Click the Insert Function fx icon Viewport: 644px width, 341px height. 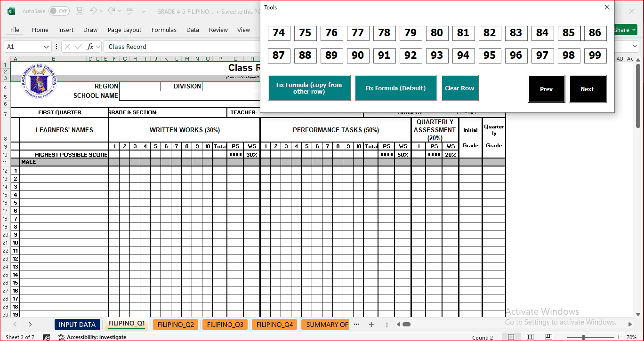click(90, 47)
